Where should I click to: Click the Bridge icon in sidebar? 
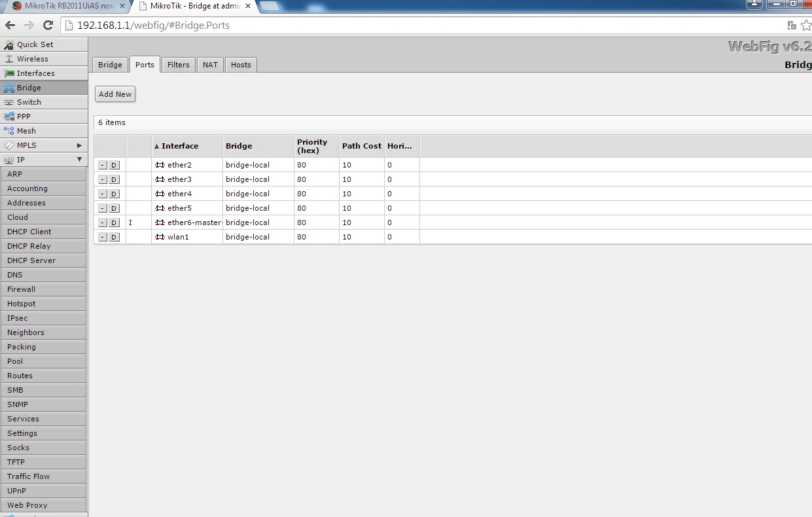(x=9, y=88)
